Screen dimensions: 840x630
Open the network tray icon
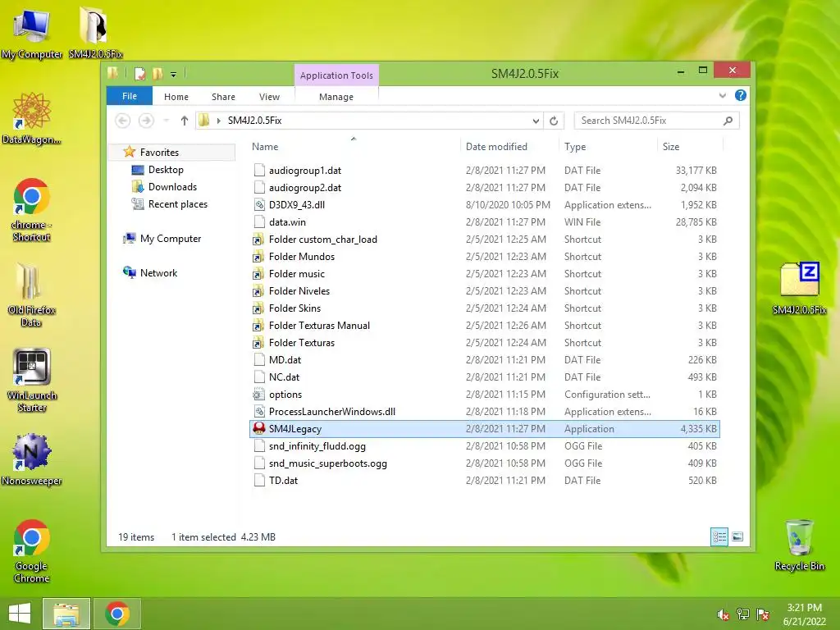pos(743,614)
